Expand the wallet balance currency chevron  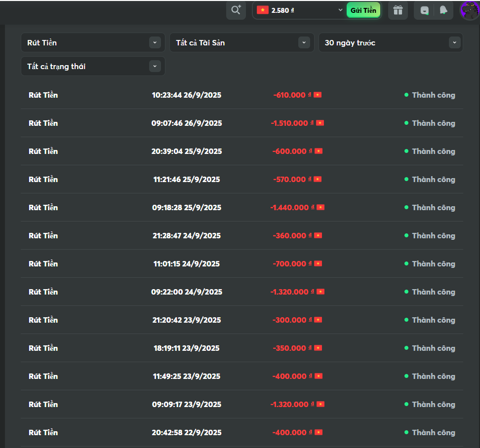pyautogui.click(x=340, y=10)
